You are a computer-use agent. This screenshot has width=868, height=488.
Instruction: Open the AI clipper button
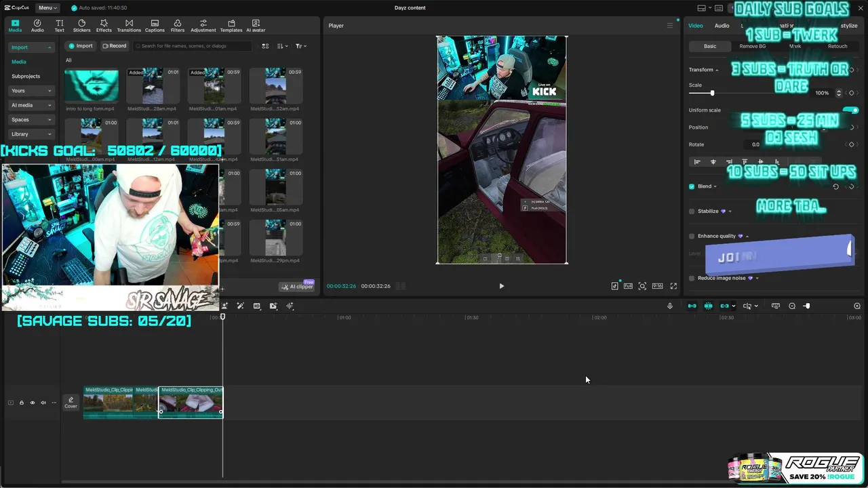pos(297,286)
